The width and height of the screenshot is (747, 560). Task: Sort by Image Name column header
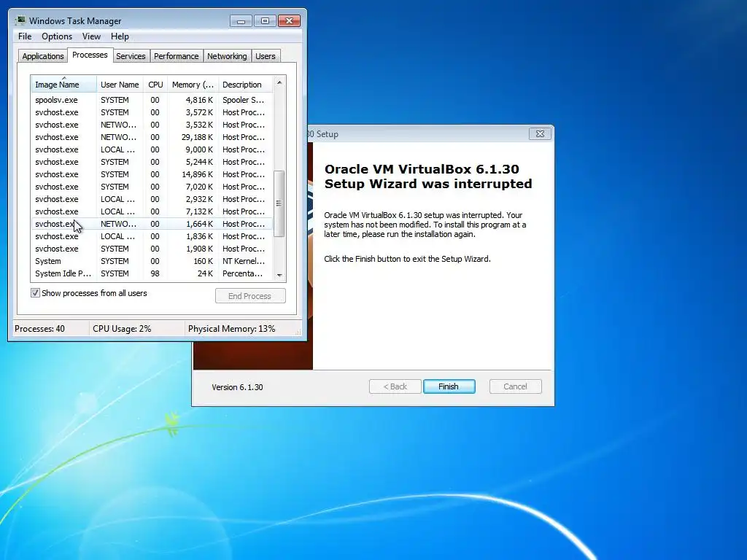[x=64, y=85]
